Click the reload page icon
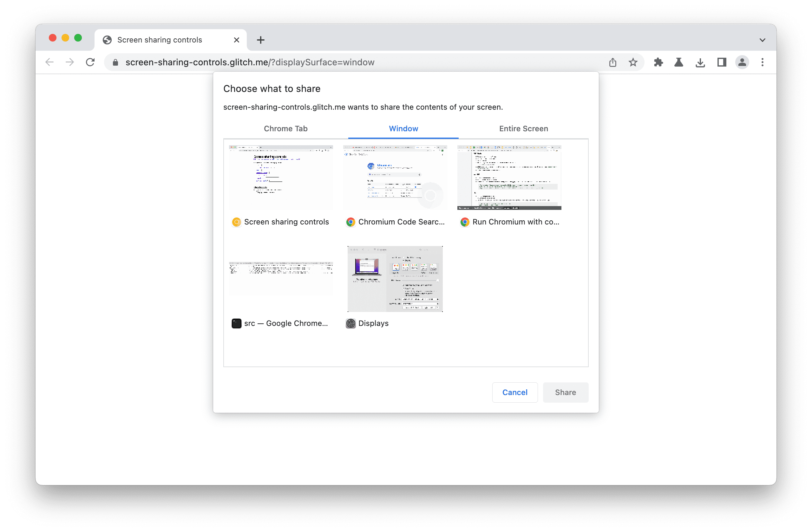Screen dimensions: 812x532 point(91,62)
